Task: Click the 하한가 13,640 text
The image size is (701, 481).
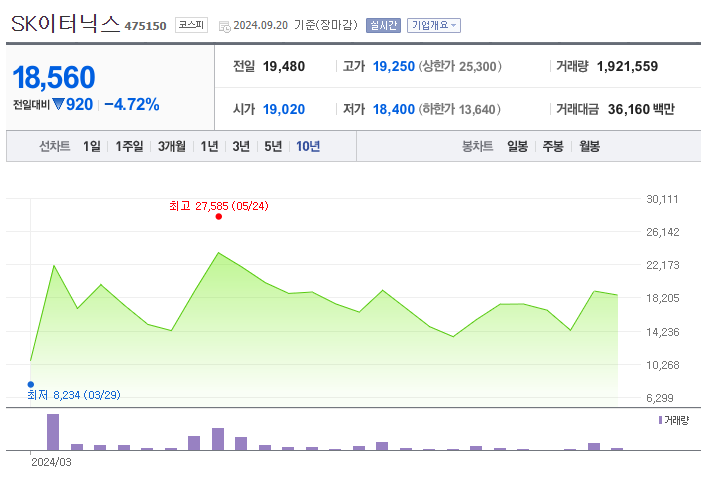Action: 460,110
